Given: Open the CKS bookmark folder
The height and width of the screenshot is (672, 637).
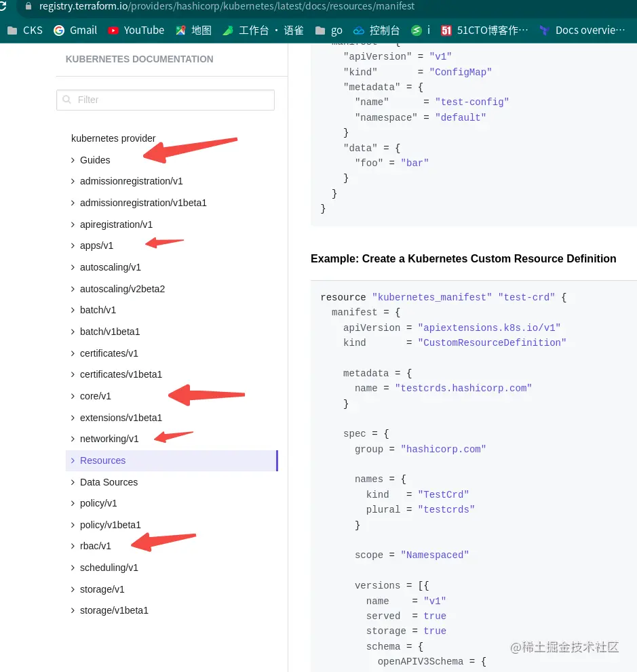Looking at the screenshot, I should pos(25,31).
